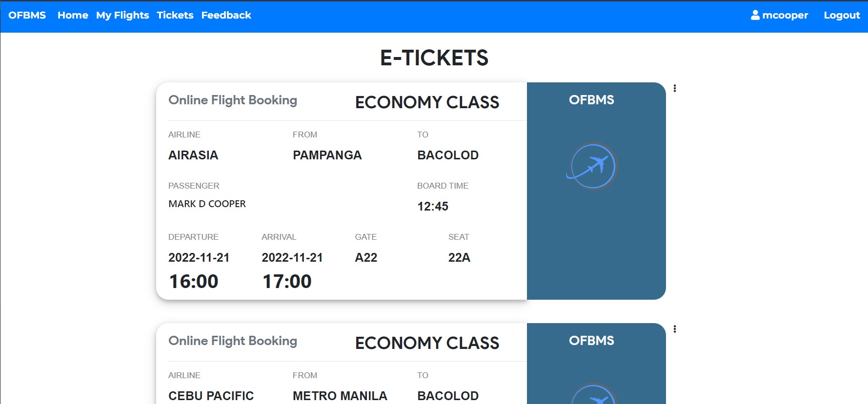Screen dimensions: 868x404
Task: Click the seat number 22A
Action: pos(459,257)
